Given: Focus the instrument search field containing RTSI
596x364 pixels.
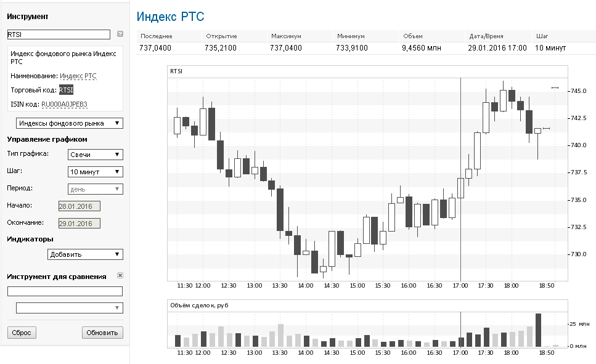Looking at the screenshot, I should point(59,34).
